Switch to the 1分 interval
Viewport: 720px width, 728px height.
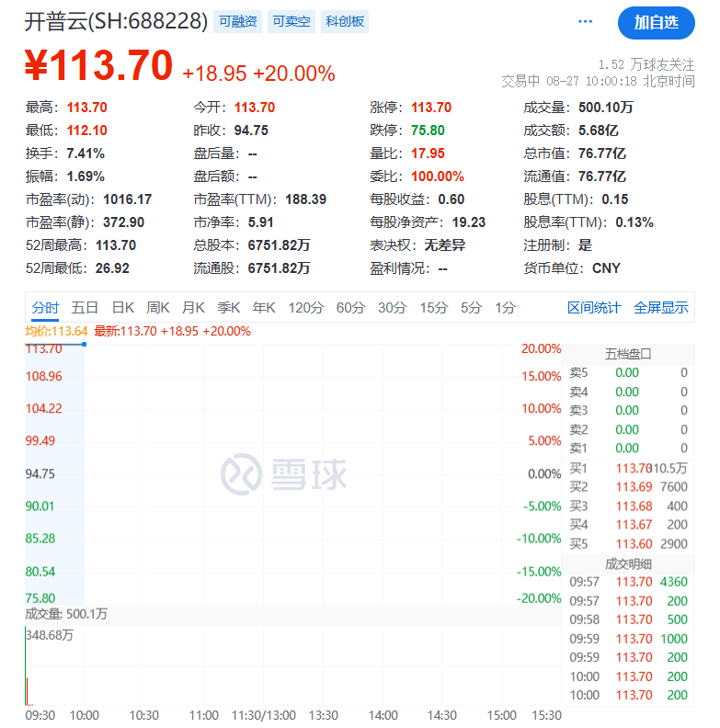tap(505, 308)
